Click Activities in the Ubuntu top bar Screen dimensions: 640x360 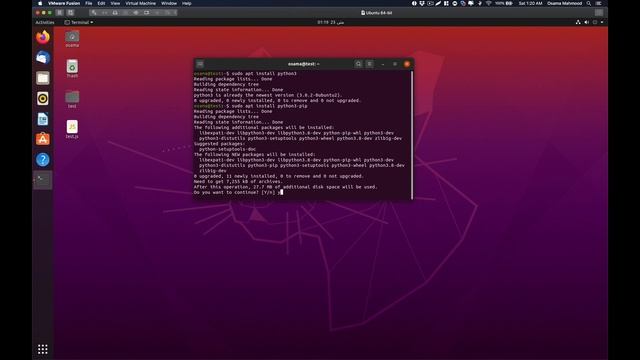tap(44, 22)
